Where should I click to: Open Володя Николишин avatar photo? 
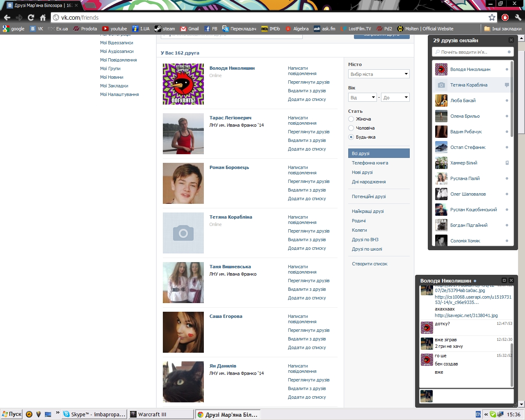coord(183,84)
